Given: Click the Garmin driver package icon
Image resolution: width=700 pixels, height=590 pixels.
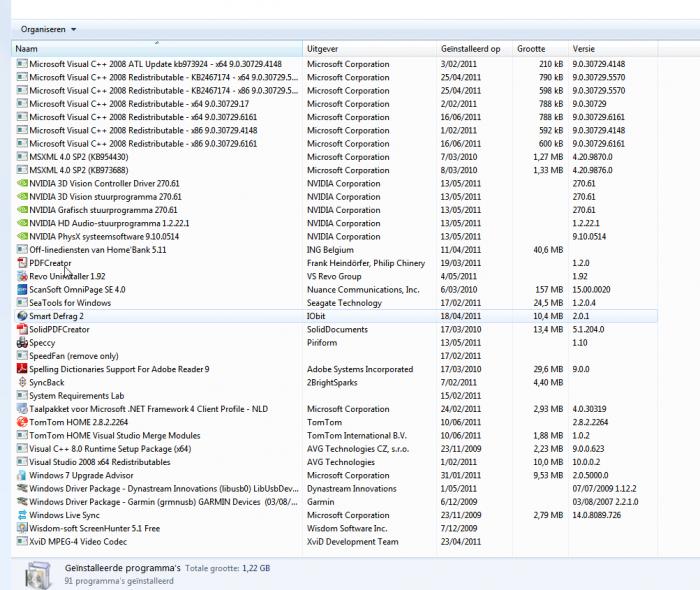Looking at the screenshot, I should point(22,502).
